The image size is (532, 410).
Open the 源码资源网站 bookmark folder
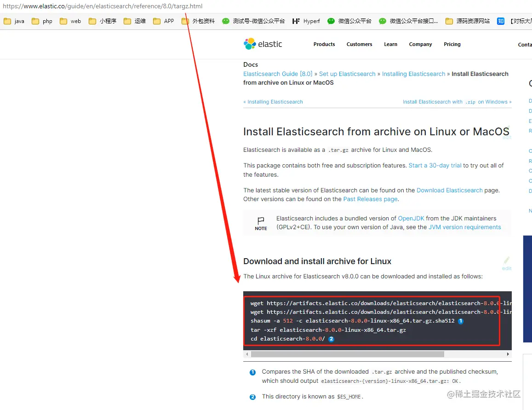click(468, 21)
